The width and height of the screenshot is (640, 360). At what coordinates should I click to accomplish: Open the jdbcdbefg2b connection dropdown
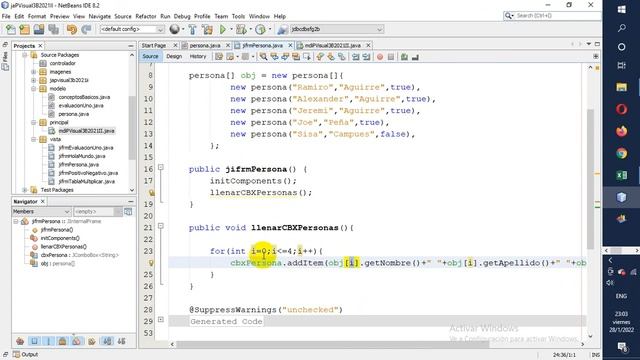pyautogui.click(x=336, y=29)
